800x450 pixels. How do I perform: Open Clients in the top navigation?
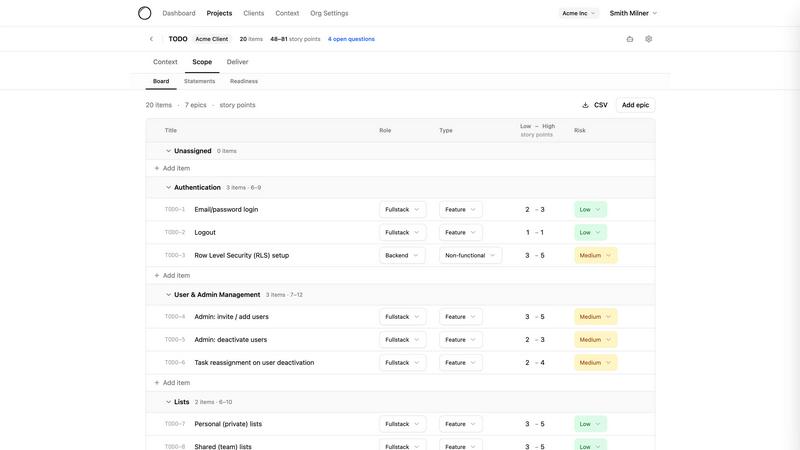pyautogui.click(x=254, y=13)
